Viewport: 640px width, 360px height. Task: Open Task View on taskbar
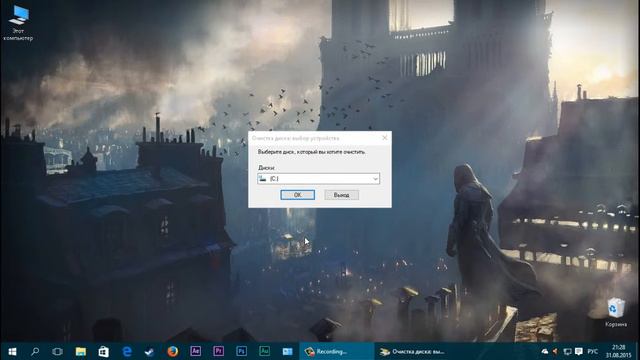click(x=57, y=351)
